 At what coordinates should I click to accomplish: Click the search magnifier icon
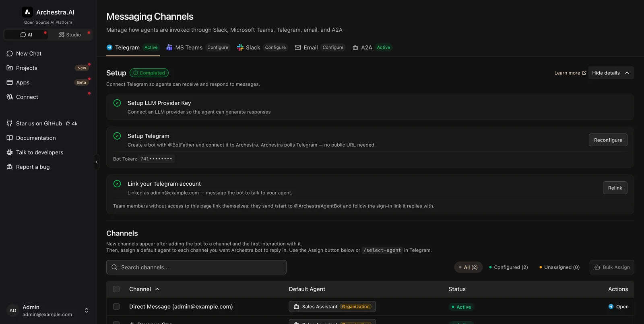coord(114,267)
